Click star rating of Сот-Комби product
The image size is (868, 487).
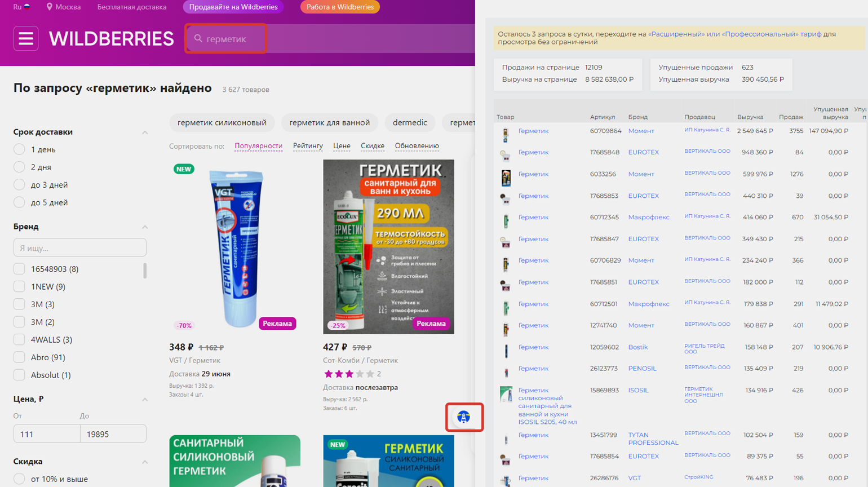click(349, 374)
